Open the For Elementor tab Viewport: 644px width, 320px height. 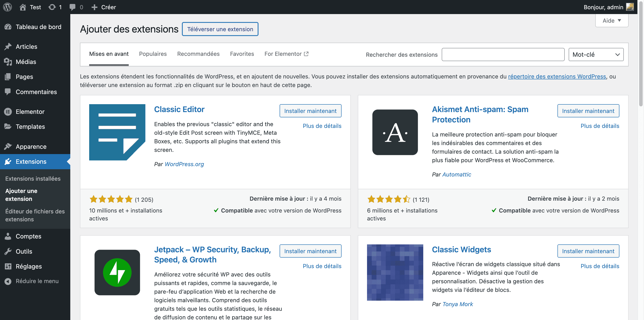[286, 54]
